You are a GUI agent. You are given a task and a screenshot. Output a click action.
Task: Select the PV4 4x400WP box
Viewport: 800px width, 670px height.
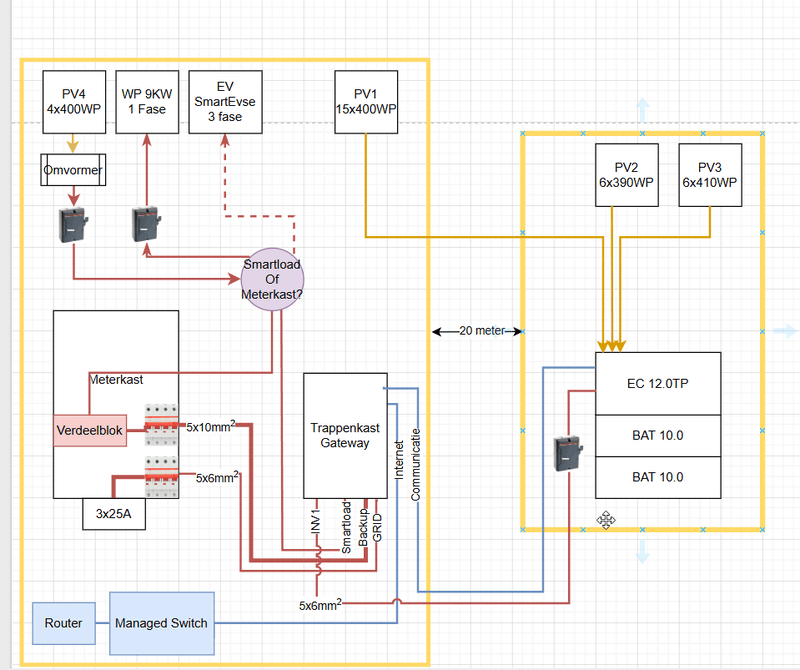click(x=74, y=102)
